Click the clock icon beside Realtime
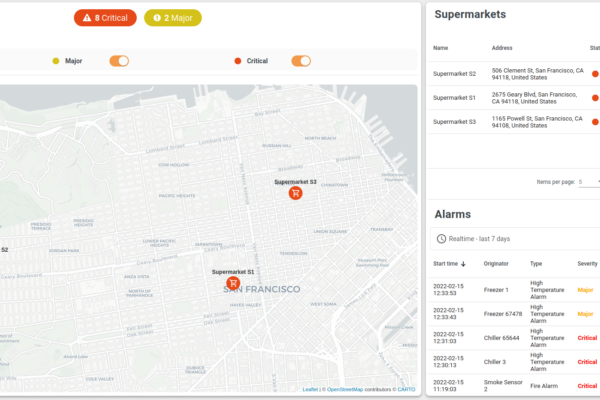The height and width of the screenshot is (400, 600). pos(441,239)
